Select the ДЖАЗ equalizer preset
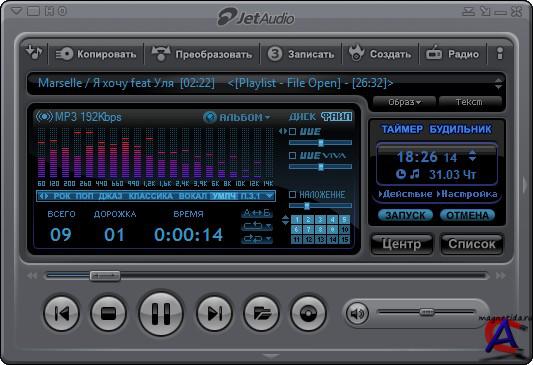Image resolution: width=533 pixels, height=365 pixels. [111, 196]
